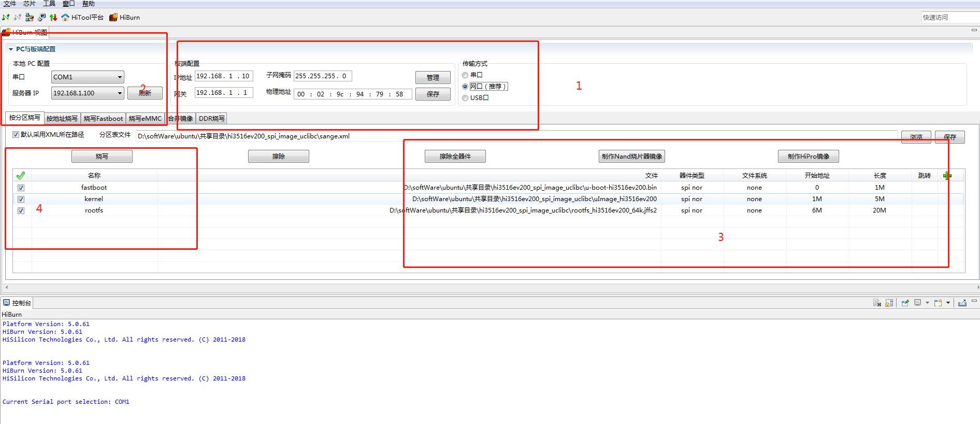Select the USB口 transfer mode radio button
Image resolution: width=980 pixels, height=424 pixels.
pyautogui.click(x=465, y=98)
